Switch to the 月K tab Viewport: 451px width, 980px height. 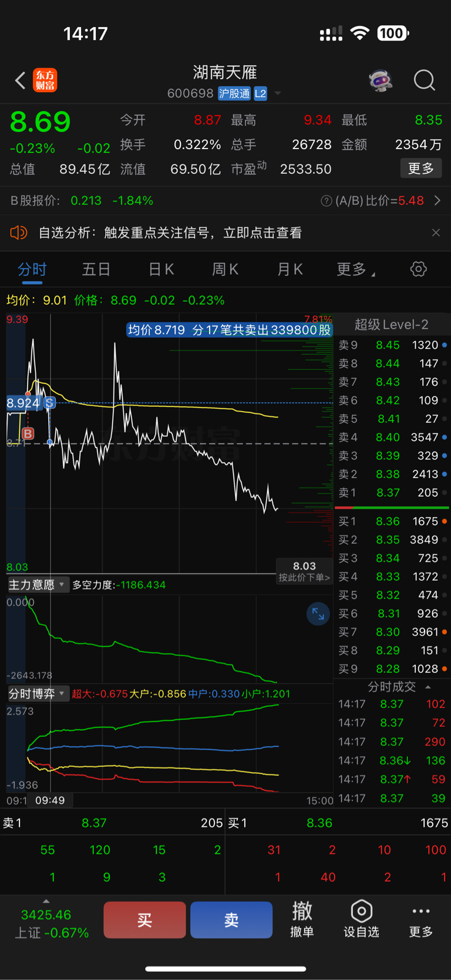pos(290,270)
